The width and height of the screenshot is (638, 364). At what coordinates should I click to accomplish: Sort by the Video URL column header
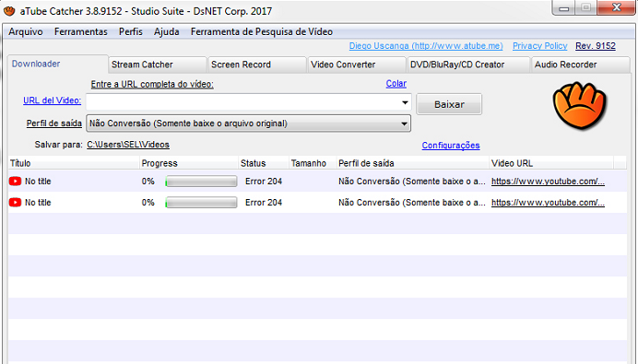551,163
